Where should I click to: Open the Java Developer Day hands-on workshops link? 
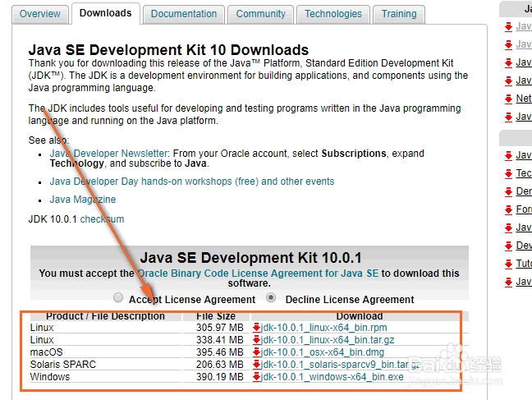tap(192, 182)
